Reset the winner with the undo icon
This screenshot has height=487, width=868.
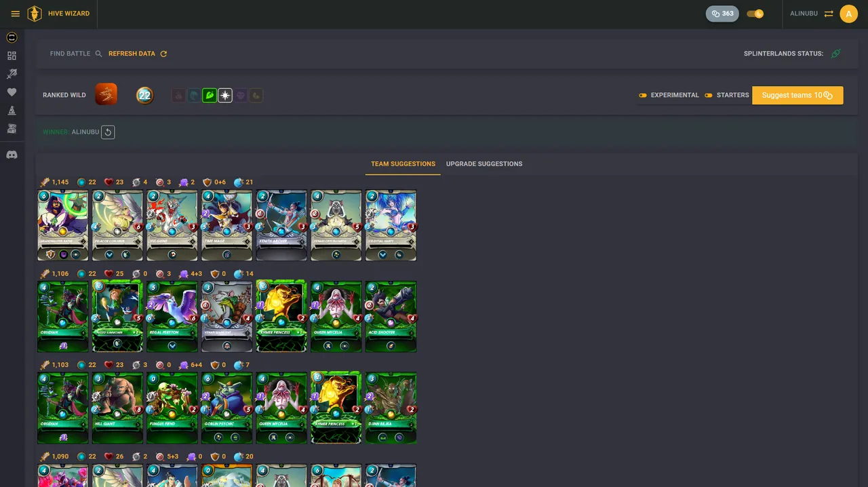[108, 132]
